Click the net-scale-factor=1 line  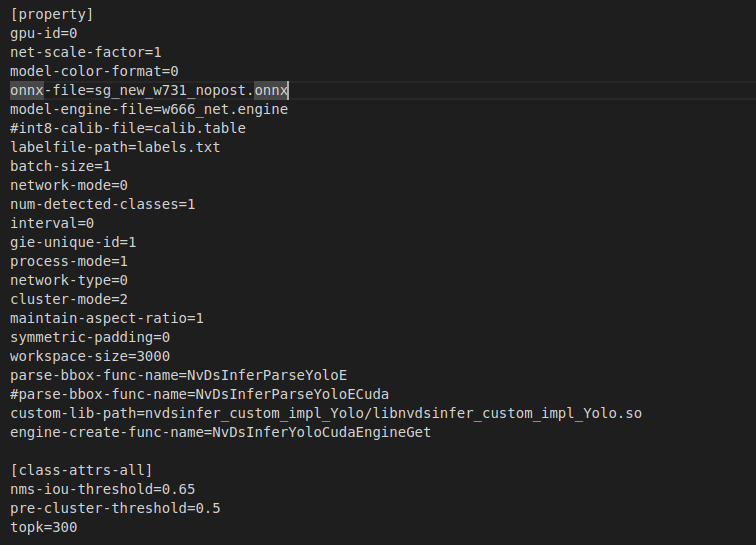coord(86,52)
